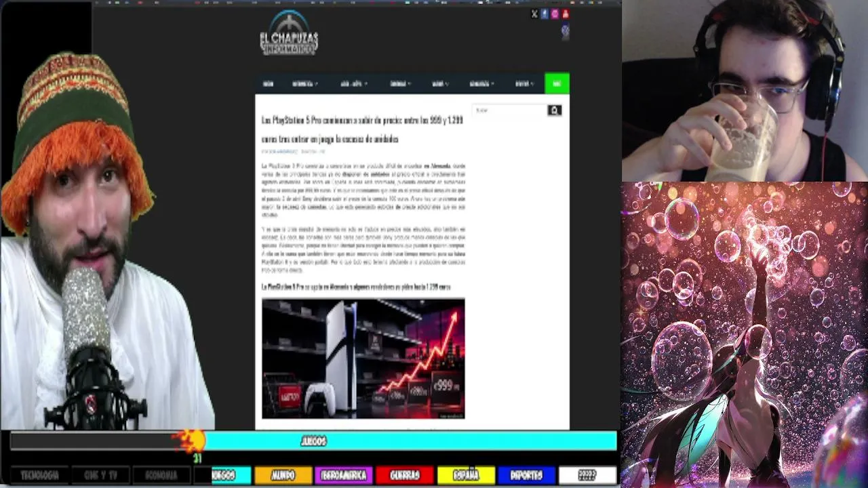Open the Facebook social icon

tap(545, 14)
